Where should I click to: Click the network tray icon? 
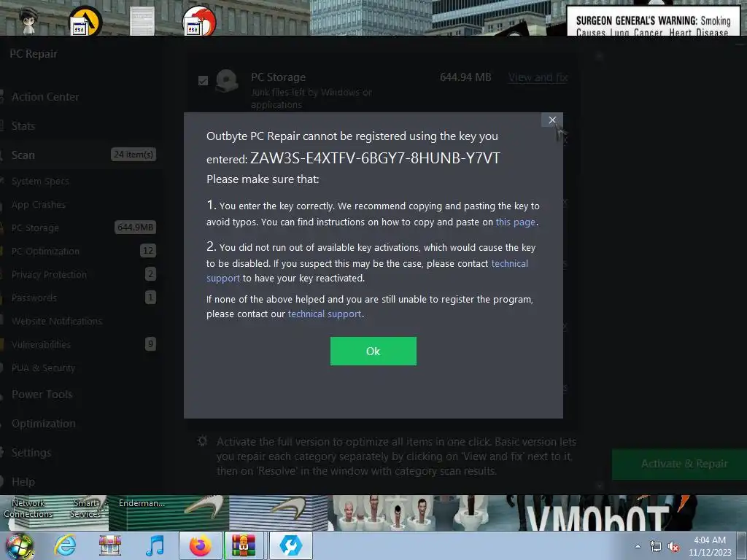(656, 547)
